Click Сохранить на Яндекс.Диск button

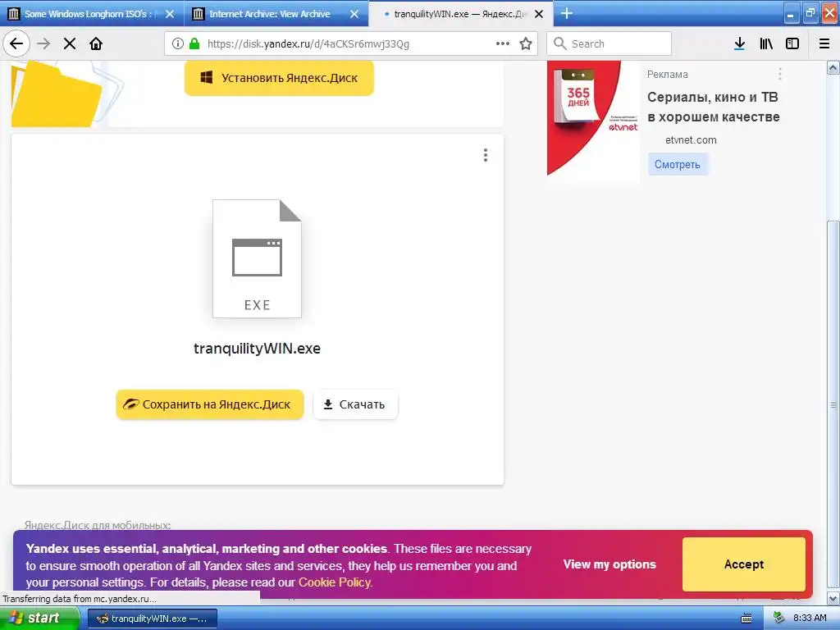pyautogui.click(x=210, y=404)
